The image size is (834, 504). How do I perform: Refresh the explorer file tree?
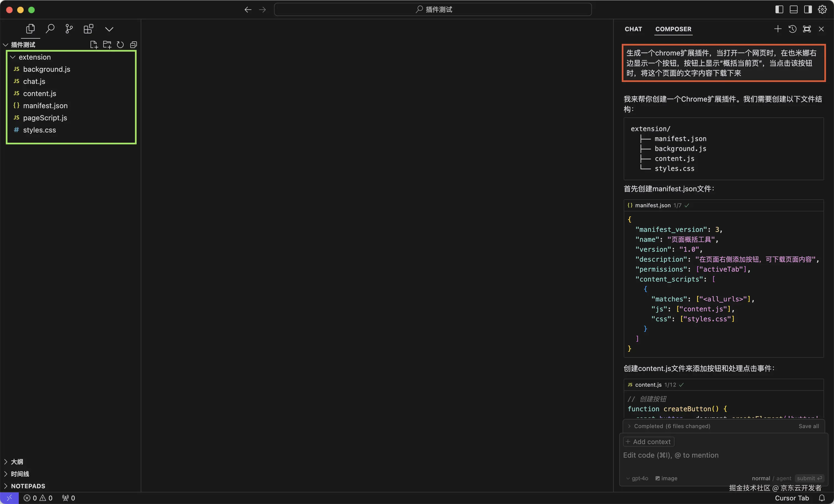click(x=120, y=45)
